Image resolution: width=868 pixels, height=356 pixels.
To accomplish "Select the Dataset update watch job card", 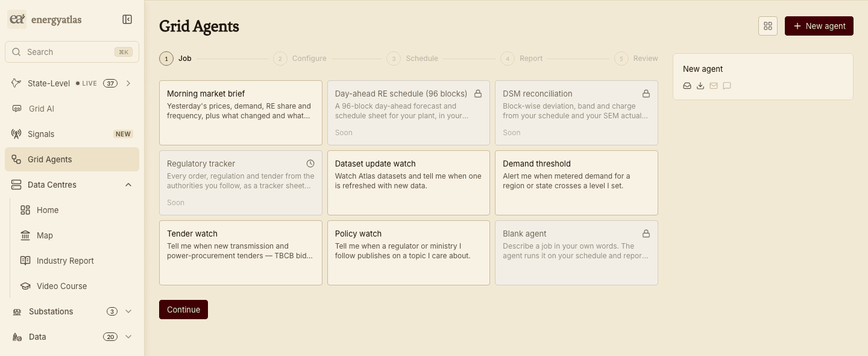I will (409, 183).
